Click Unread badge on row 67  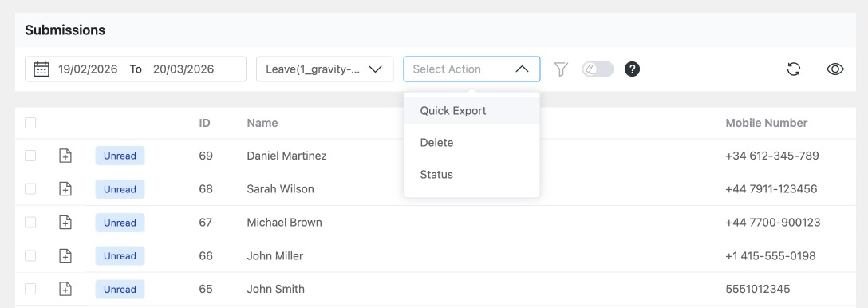[x=120, y=223]
